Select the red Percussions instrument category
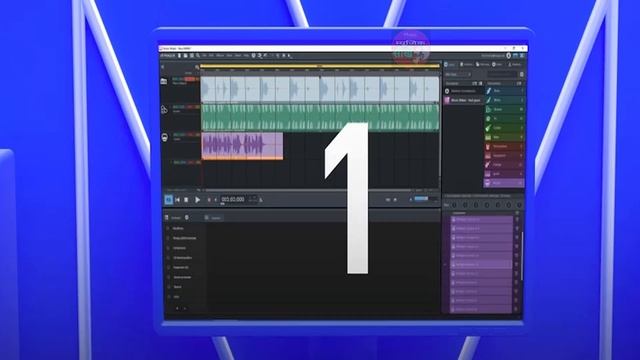640x360 pixels. coord(504,146)
